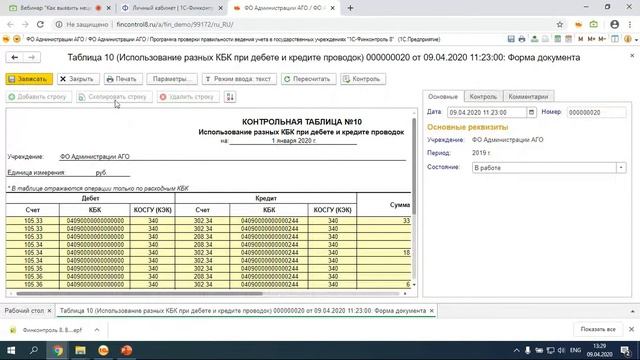Viewport: 640px width, 360px height.
Task: Expand the download item chevron for Финконтроль
Action: 97,330
